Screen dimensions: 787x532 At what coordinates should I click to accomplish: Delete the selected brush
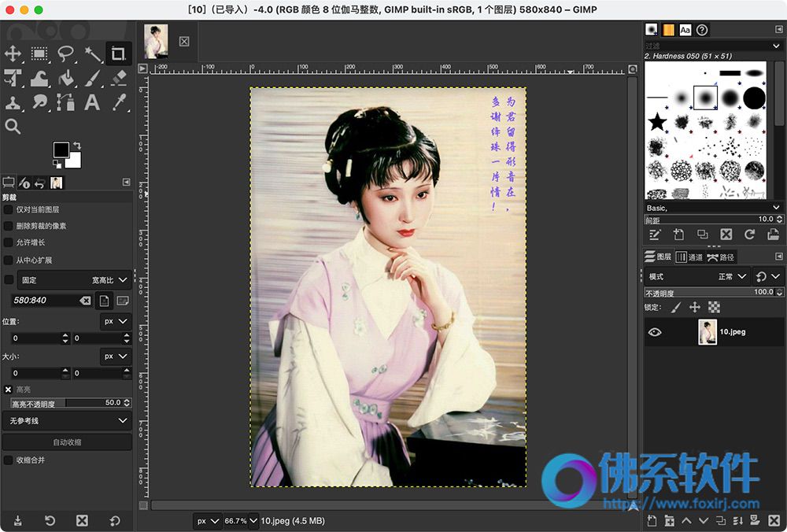click(x=726, y=235)
